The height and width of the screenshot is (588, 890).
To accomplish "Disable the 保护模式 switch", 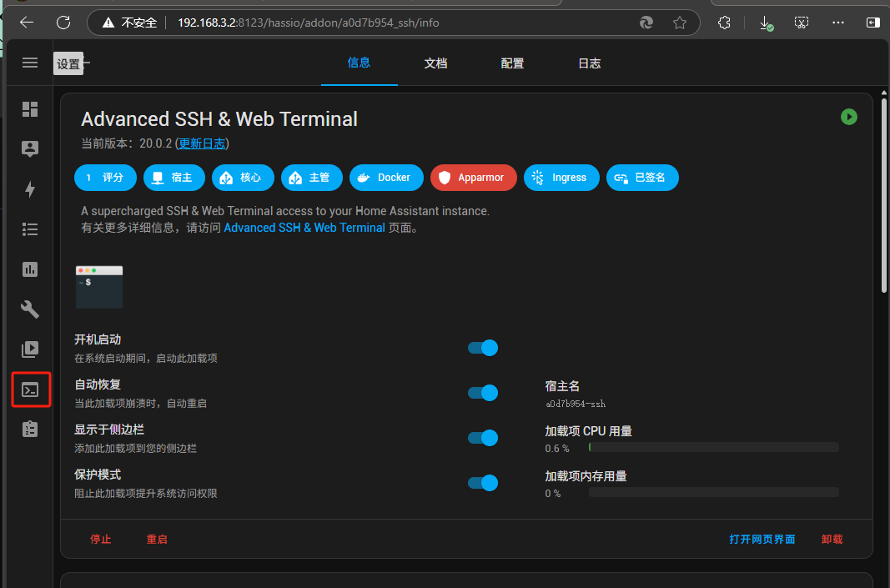I will point(483,483).
